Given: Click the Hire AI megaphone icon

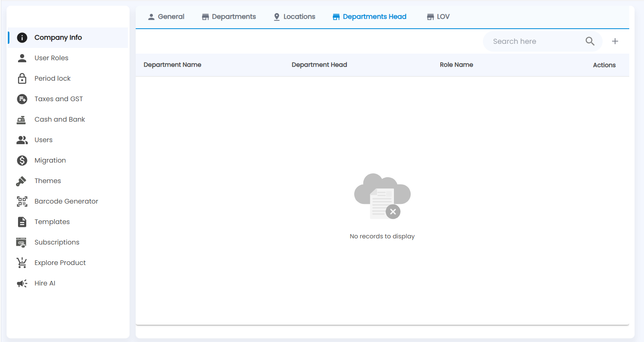Looking at the screenshot, I should (x=22, y=283).
